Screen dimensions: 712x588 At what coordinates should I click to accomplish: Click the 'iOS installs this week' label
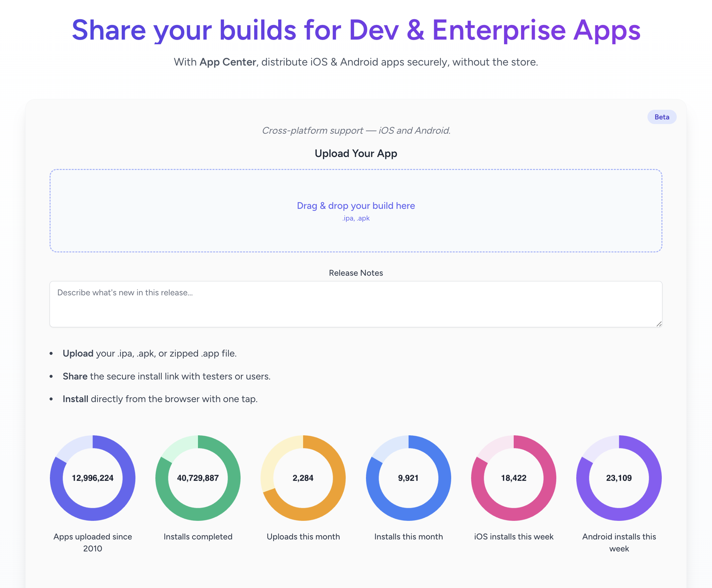514,536
